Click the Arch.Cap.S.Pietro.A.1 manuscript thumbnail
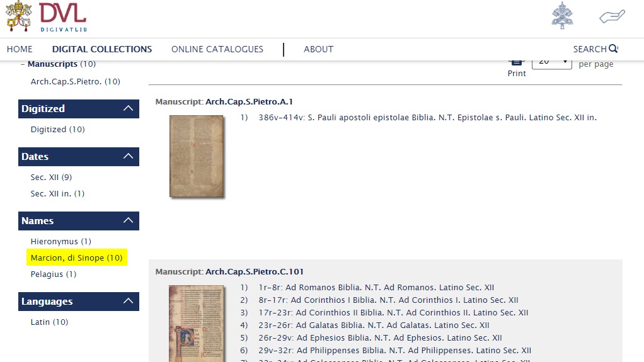 197,156
